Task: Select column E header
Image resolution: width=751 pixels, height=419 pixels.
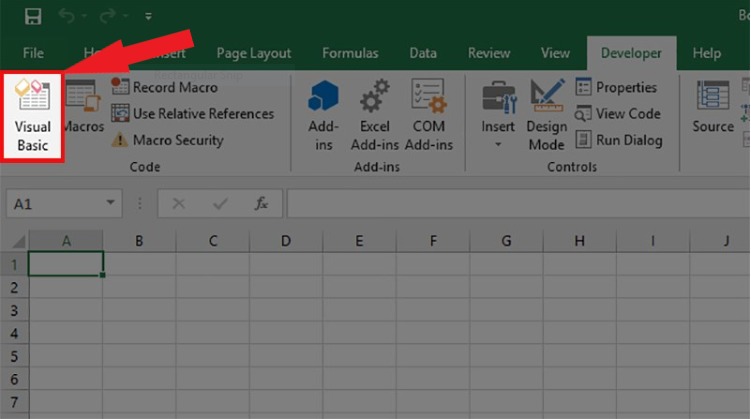Action: pyautogui.click(x=359, y=240)
